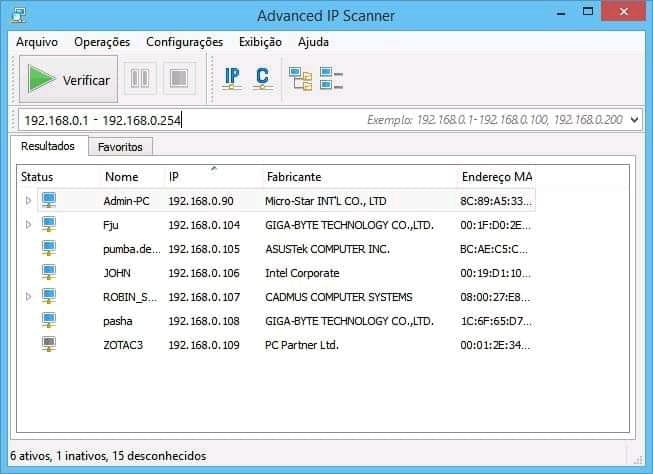
Task: Click the status bar device count text
Action: tap(108, 456)
